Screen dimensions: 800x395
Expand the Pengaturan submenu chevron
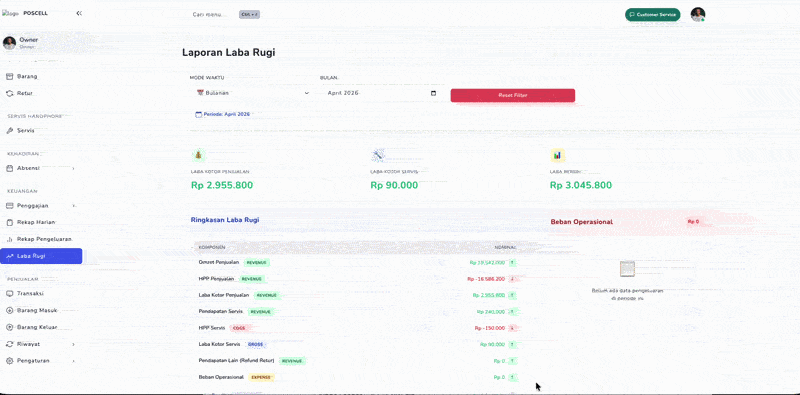coord(73,361)
